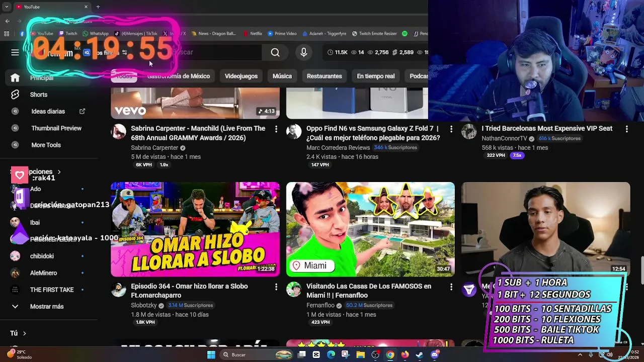Screen dimensions: 644x362
Task: Open Firefox from the taskbar
Action: pos(405,354)
